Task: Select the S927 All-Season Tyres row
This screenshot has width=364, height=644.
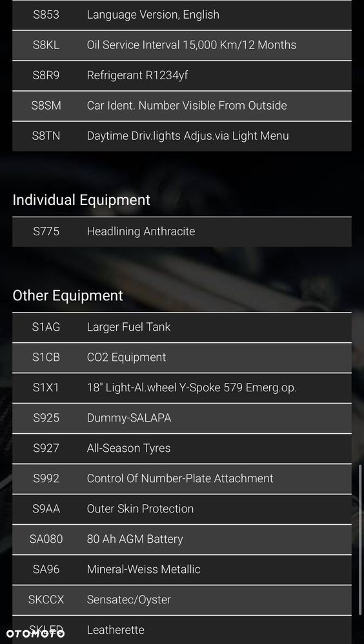Action: tap(182, 449)
